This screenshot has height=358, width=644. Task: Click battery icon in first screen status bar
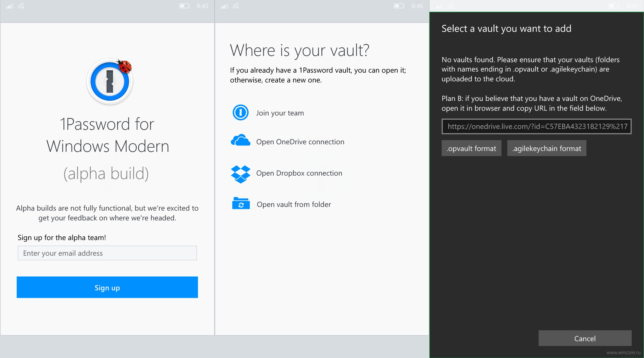(x=184, y=6)
